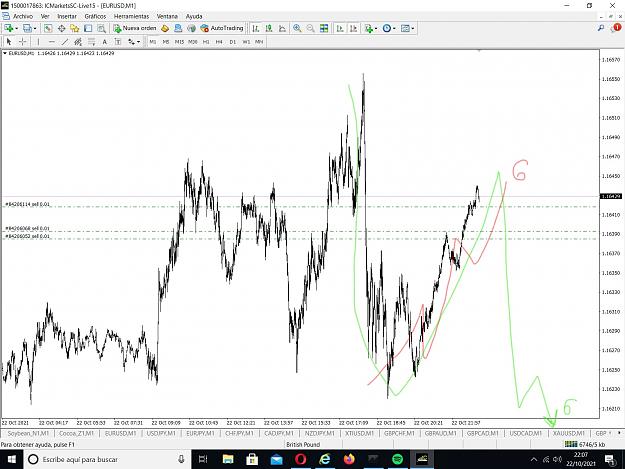Tile the chart windows
The height and width of the screenshot is (469, 625).
pos(324,28)
